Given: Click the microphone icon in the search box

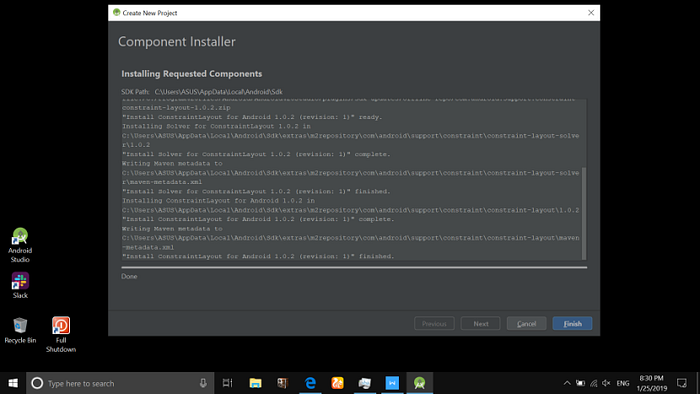Looking at the screenshot, I should click(203, 383).
